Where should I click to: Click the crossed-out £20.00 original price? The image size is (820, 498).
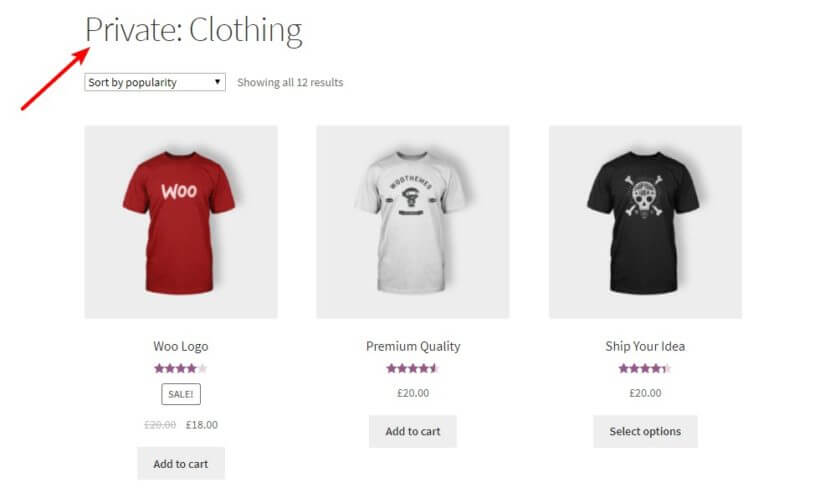tap(160, 425)
